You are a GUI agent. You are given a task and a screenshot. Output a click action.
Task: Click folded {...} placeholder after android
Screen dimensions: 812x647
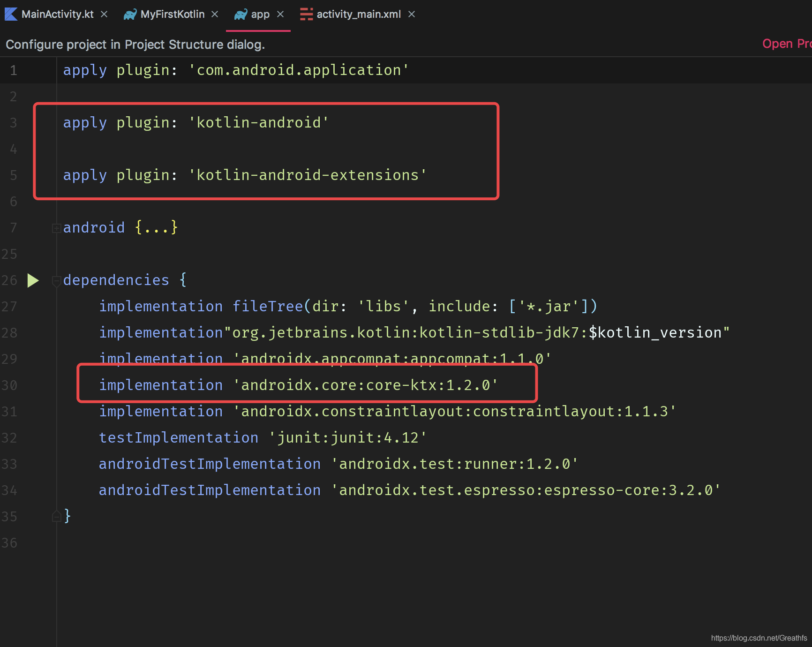click(x=156, y=227)
